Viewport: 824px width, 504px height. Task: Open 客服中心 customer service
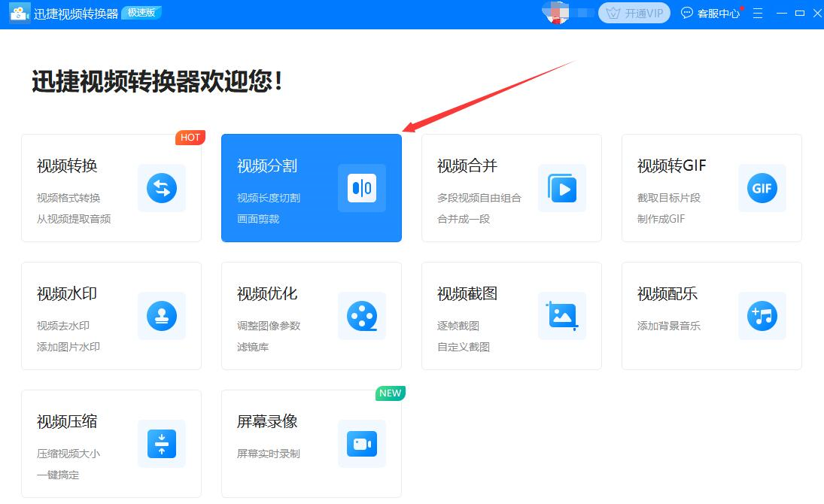click(710, 13)
